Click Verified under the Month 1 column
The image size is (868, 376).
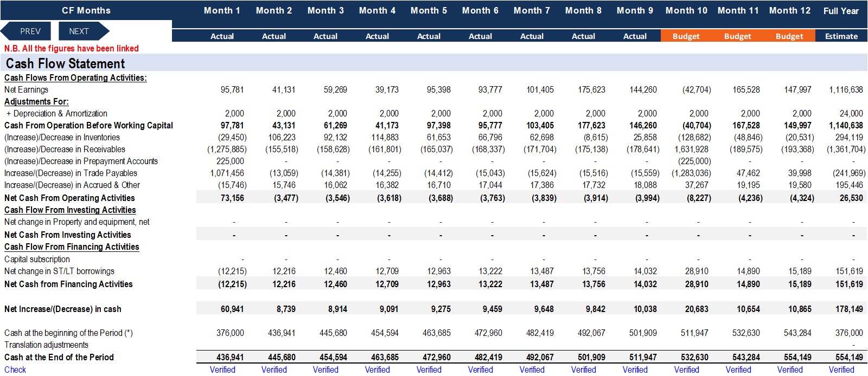pyautogui.click(x=222, y=369)
